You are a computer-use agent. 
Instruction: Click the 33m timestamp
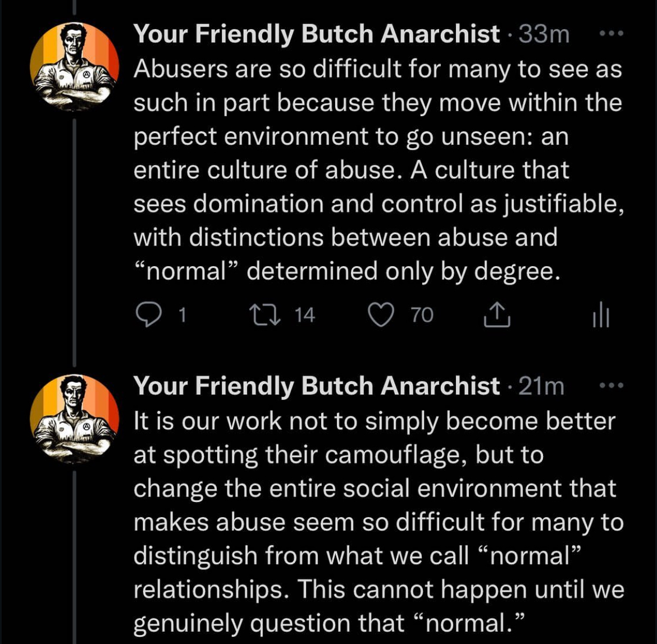[x=544, y=34]
